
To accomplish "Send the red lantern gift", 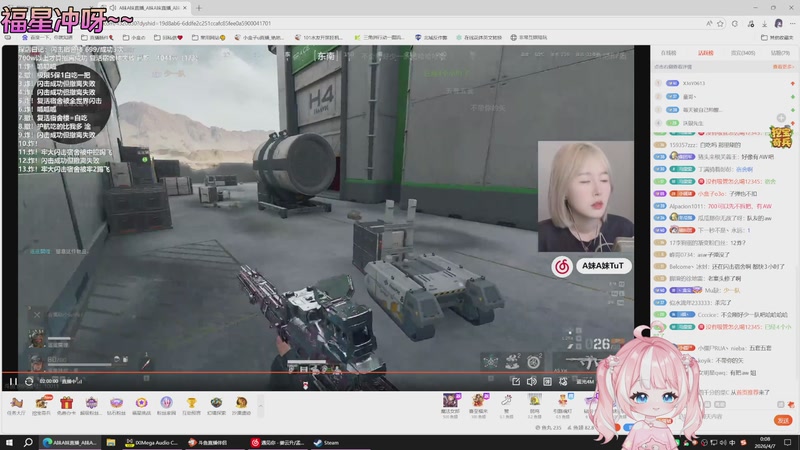I will click(562, 405).
